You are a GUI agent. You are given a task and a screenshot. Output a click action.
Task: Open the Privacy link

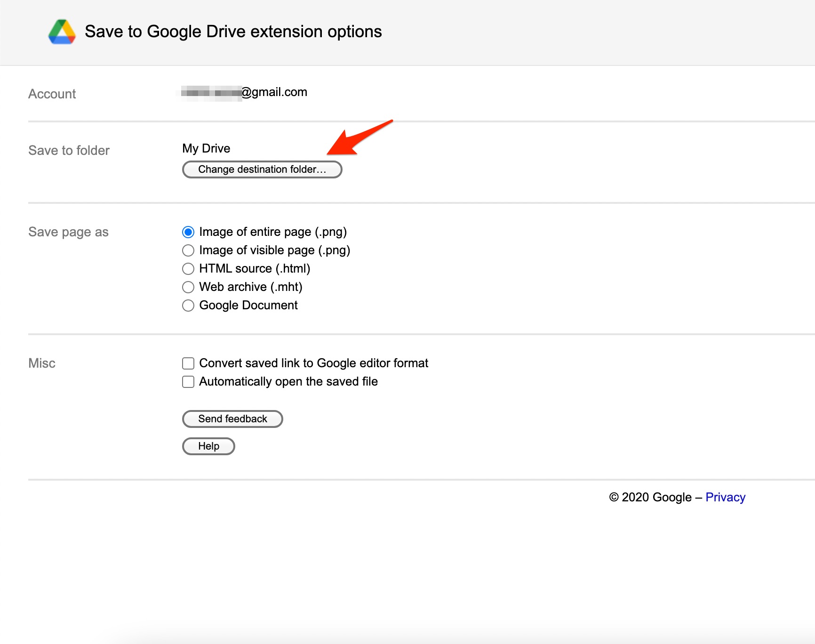(725, 497)
